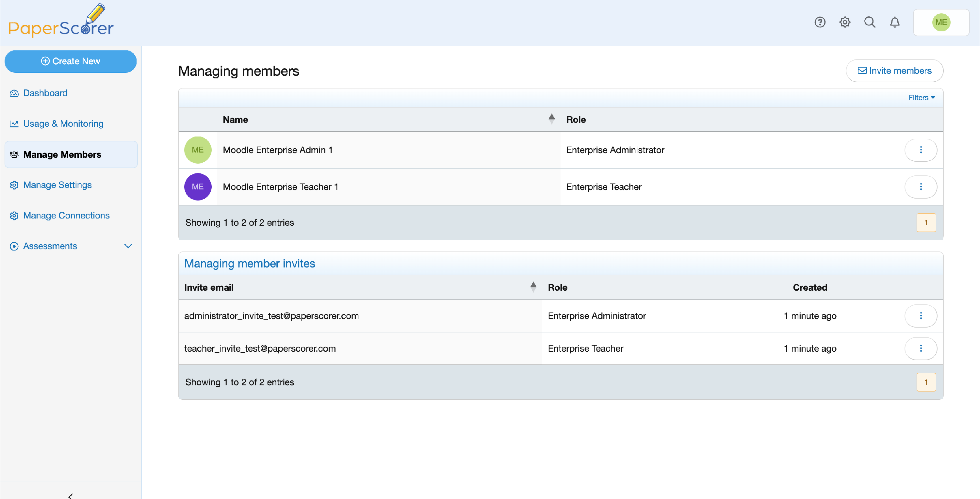Click the search magnifier icon
The height and width of the screenshot is (499, 980).
[x=870, y=23]
